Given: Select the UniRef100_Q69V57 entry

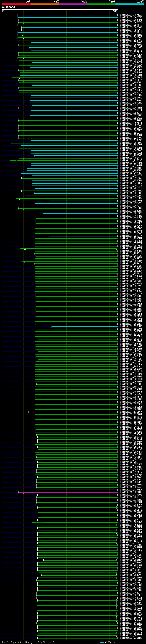Looking at the screenshot, I should point(131,271).
